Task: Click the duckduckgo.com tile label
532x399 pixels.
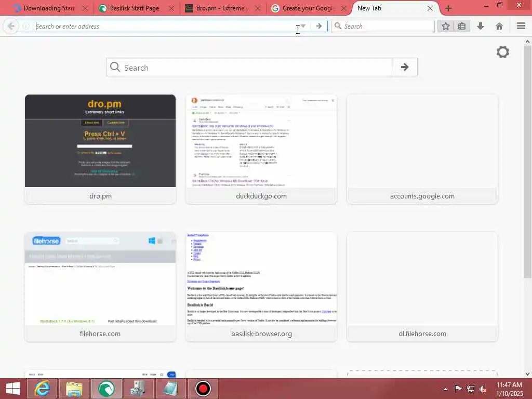Action: point(261,196)
